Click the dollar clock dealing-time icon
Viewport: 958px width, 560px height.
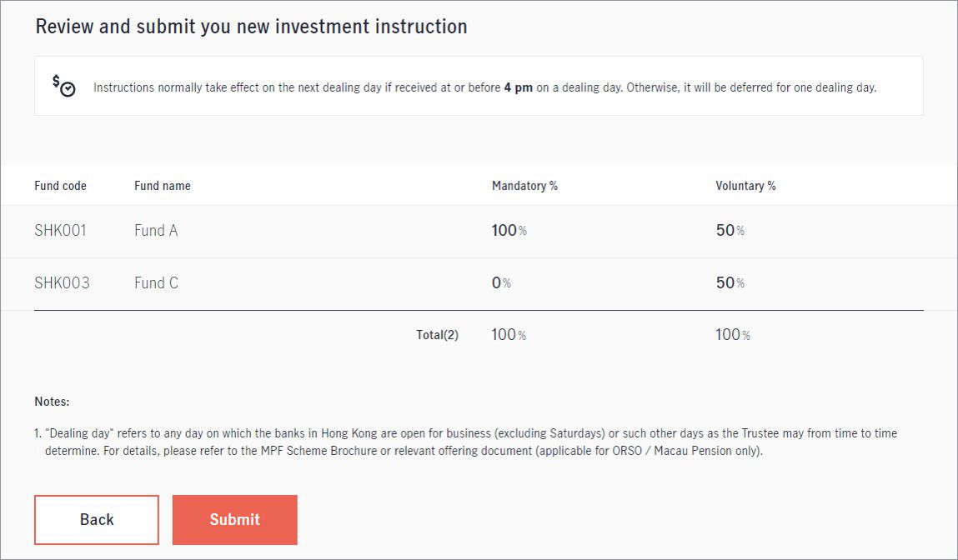[x=63, y=86]
